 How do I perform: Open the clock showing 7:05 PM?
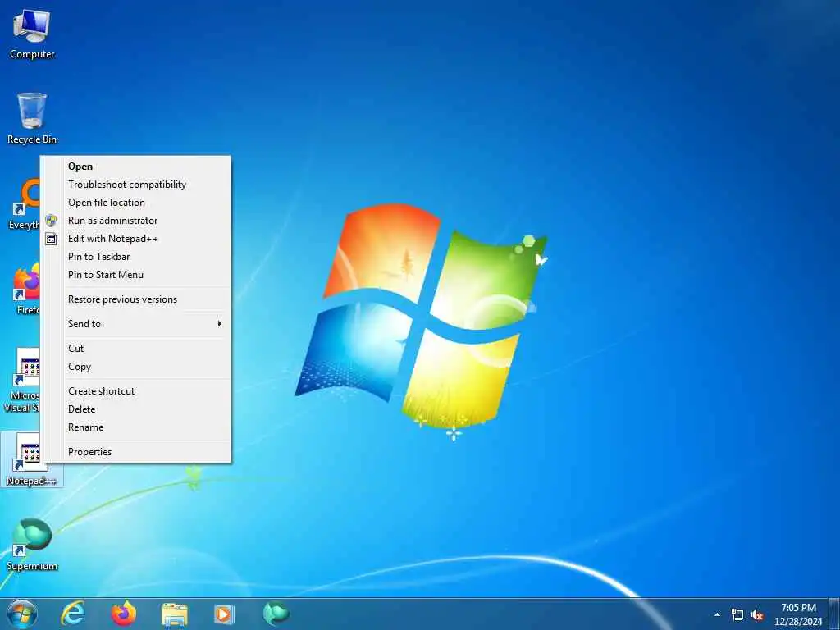tap(798, 614)
